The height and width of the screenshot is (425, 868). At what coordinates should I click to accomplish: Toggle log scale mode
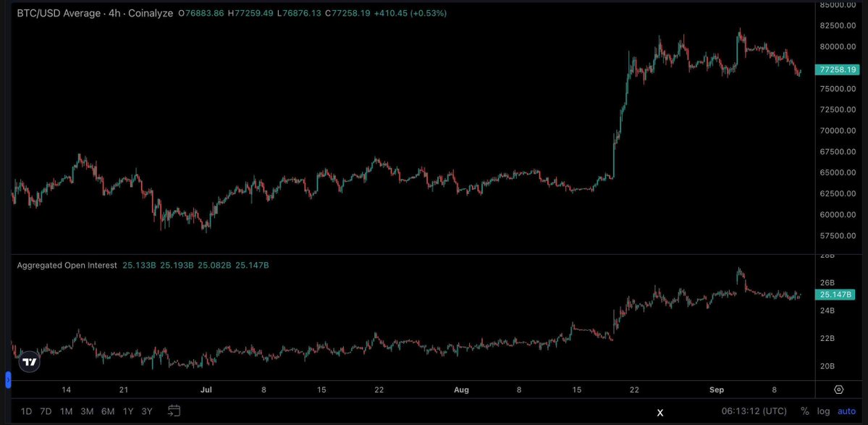click(823, 411)
